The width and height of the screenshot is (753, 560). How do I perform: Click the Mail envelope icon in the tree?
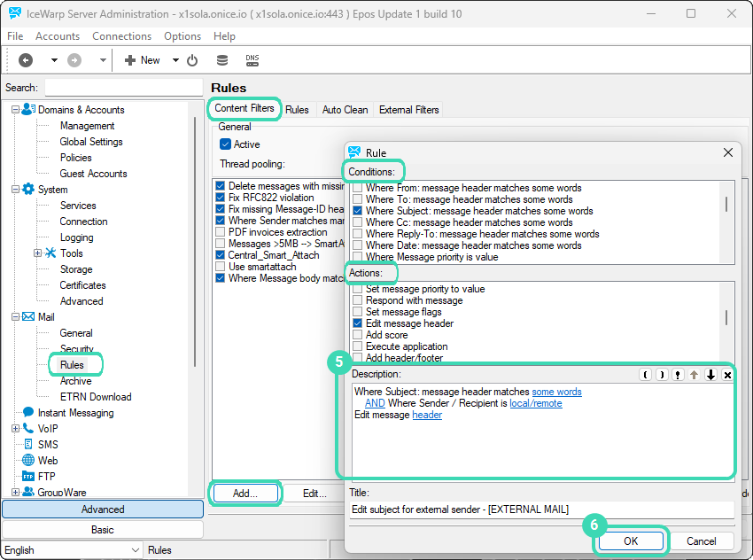coord(28,317)
